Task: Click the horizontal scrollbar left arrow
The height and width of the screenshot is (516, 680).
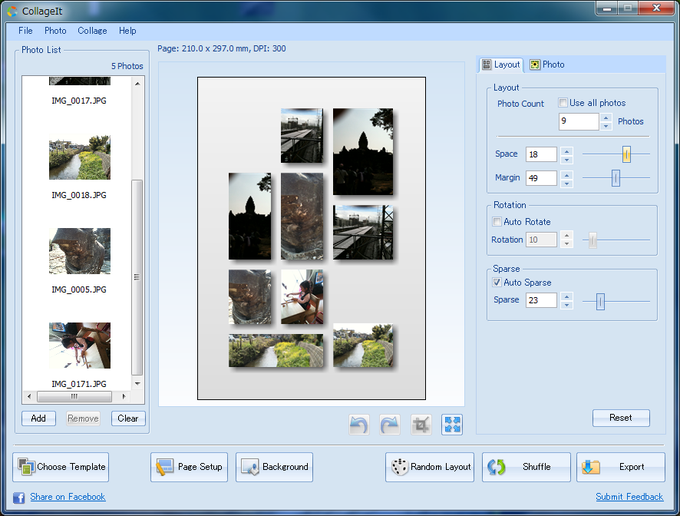Action: click(x=29, y=396)
